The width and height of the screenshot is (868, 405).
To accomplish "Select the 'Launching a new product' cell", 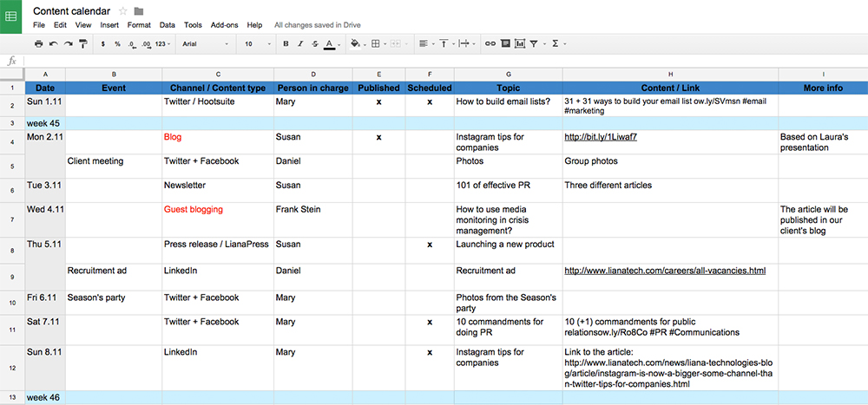I will (508, 251).
